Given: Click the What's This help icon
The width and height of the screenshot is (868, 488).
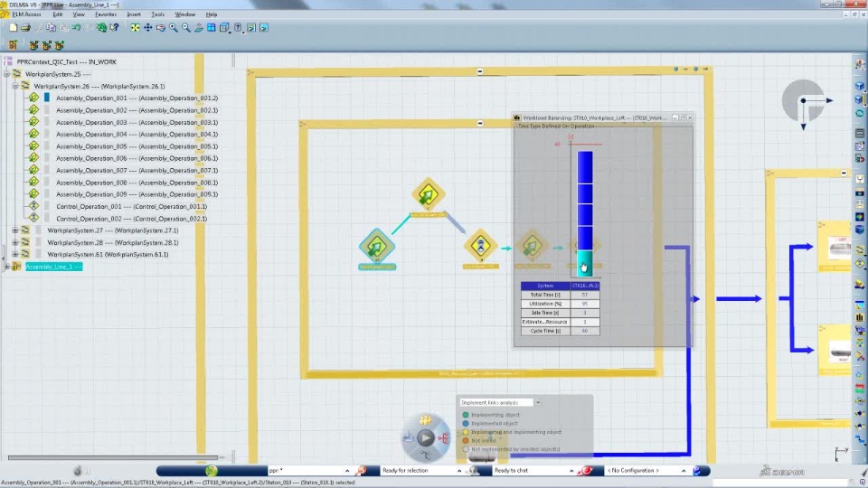Looking at the screenshot, I should click(x=115, y=27).
